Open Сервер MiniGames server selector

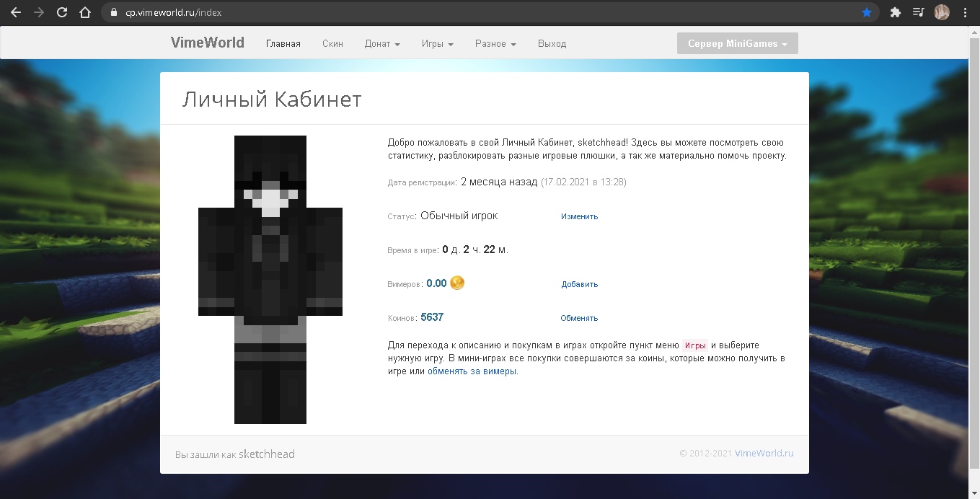click(x=738, y=43)
